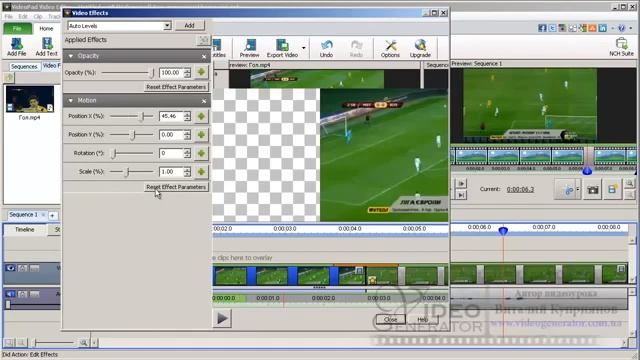Click the current time 0:00:06.2 link
Screen dimensions: 640x360
pos(520,189)
